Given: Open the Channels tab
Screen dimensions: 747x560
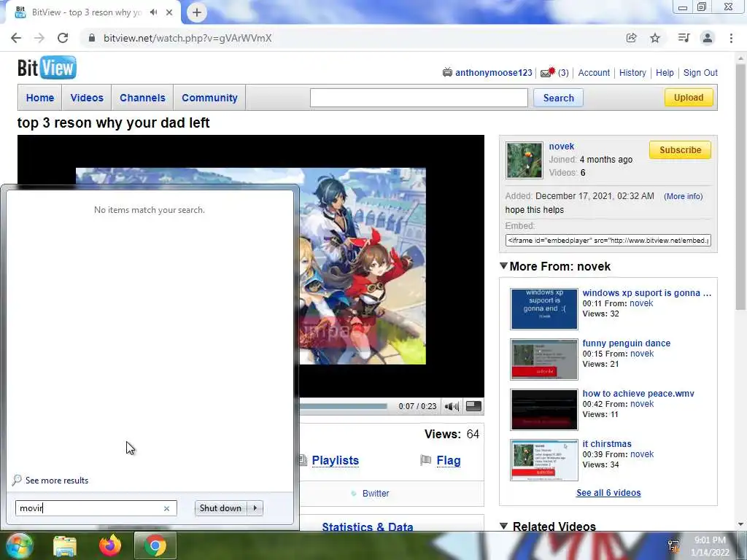Looking at the screenshot, I should (142, 98).
